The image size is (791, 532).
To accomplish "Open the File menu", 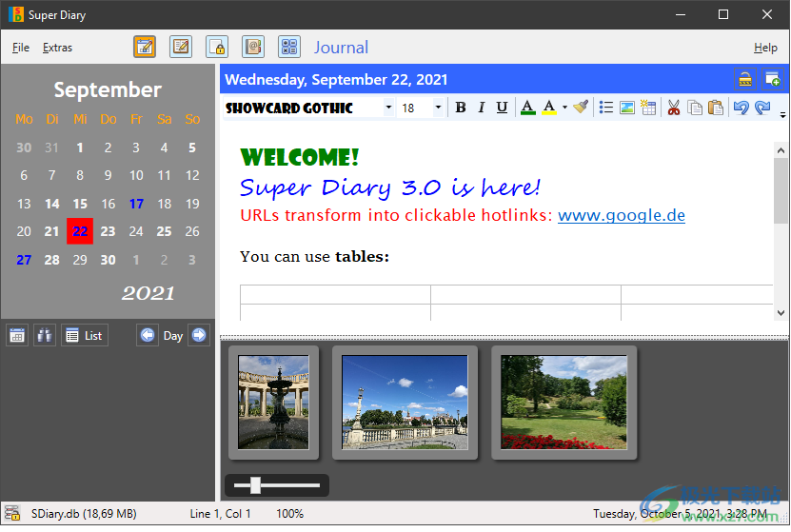I will click(x=21, y=48).
